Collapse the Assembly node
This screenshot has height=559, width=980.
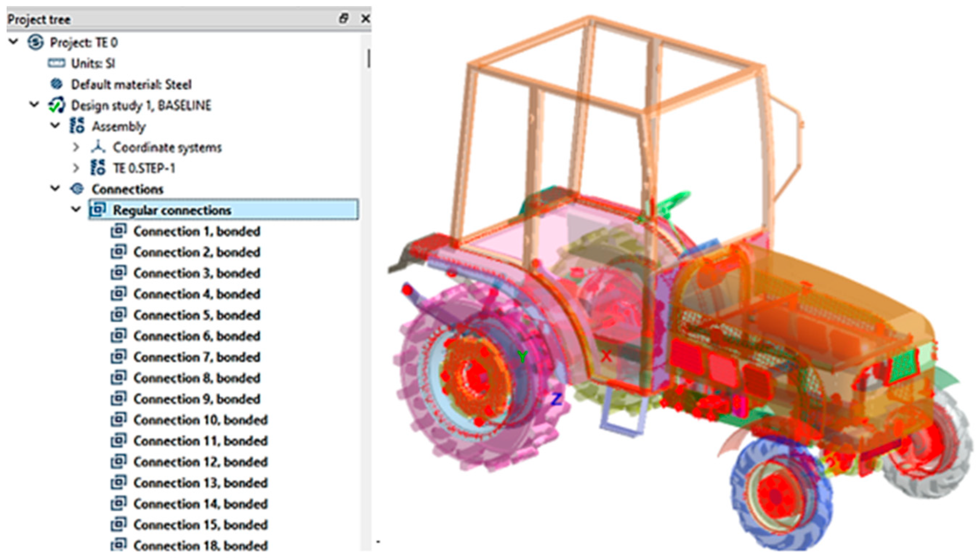click(x=56, y=125)
